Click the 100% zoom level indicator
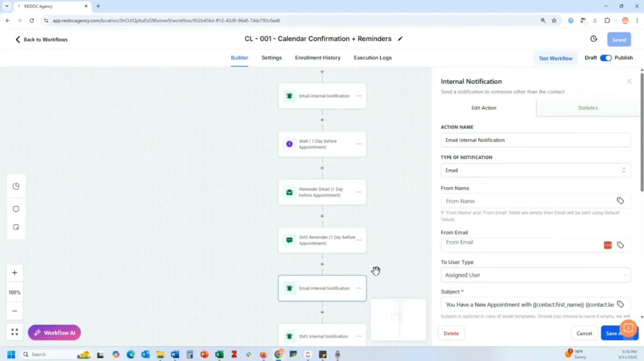This screenshot has width=644, height=361. click(x=14, y=292)
